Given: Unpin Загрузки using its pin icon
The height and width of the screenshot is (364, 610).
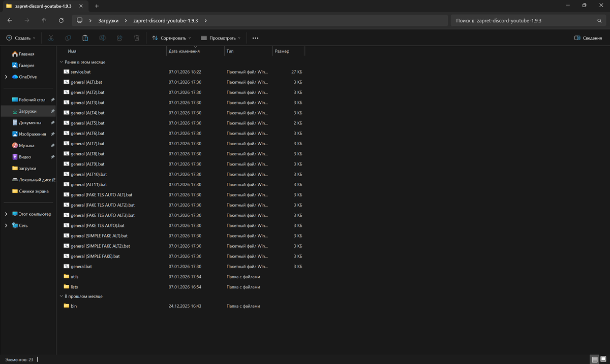Looking at the screenshot, I should coord(52,111).
